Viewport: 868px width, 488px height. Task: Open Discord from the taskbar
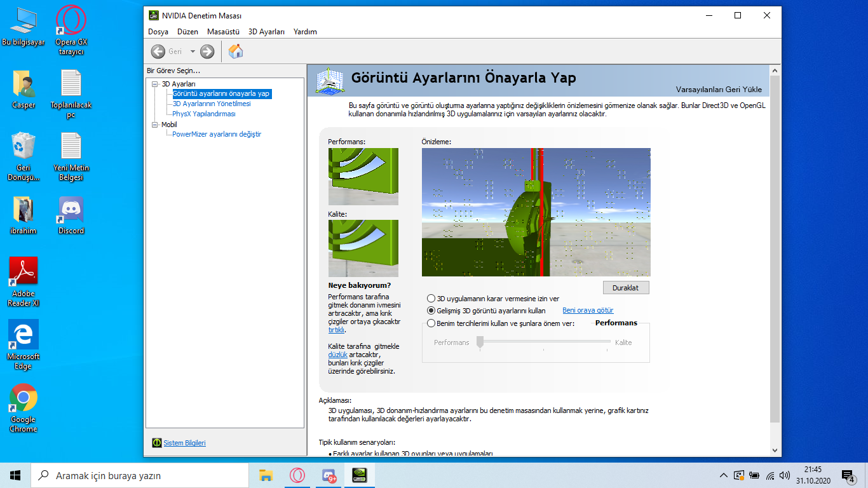329,475
